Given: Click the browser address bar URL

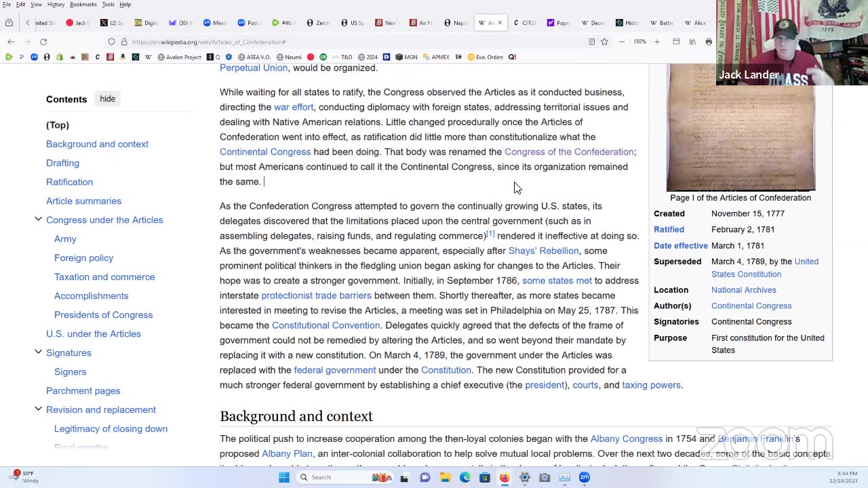Looking at the screenshot, I should click(209, 42).
